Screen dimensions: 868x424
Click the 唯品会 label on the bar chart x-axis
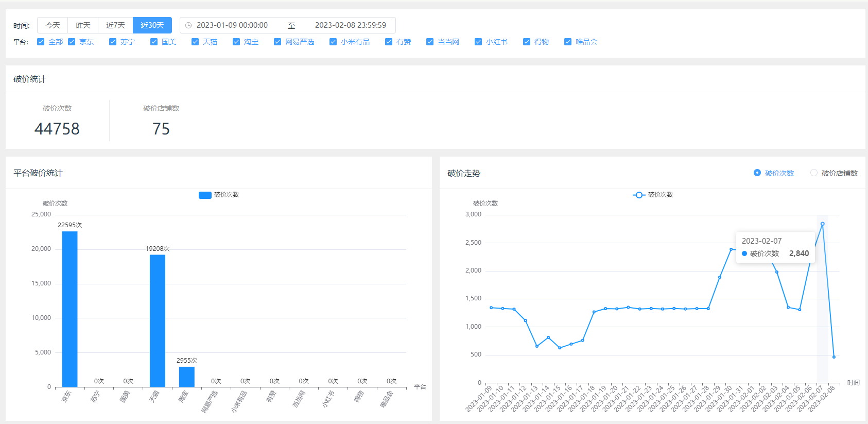pyautogui.click(x=387, y=399)
